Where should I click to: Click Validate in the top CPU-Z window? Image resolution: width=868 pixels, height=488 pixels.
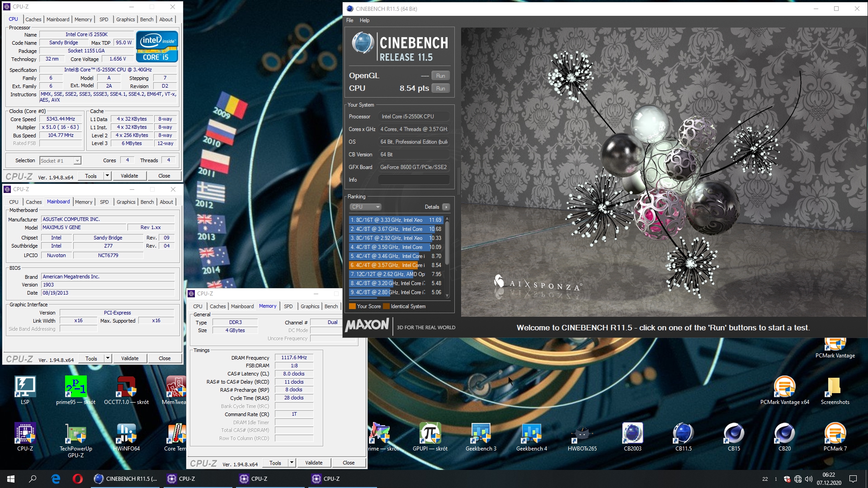(129, 176)
